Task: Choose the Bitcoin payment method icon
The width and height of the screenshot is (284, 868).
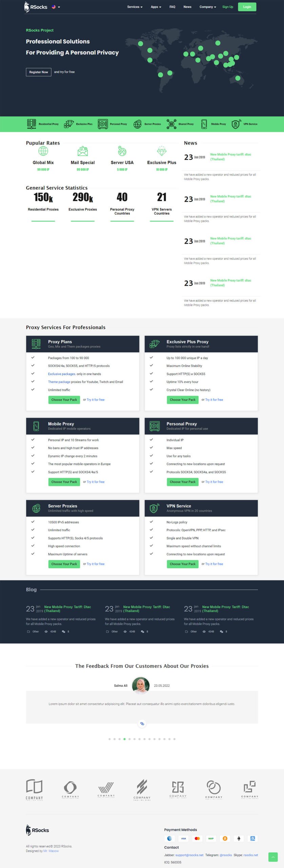Action: click(x=225, y=839)
